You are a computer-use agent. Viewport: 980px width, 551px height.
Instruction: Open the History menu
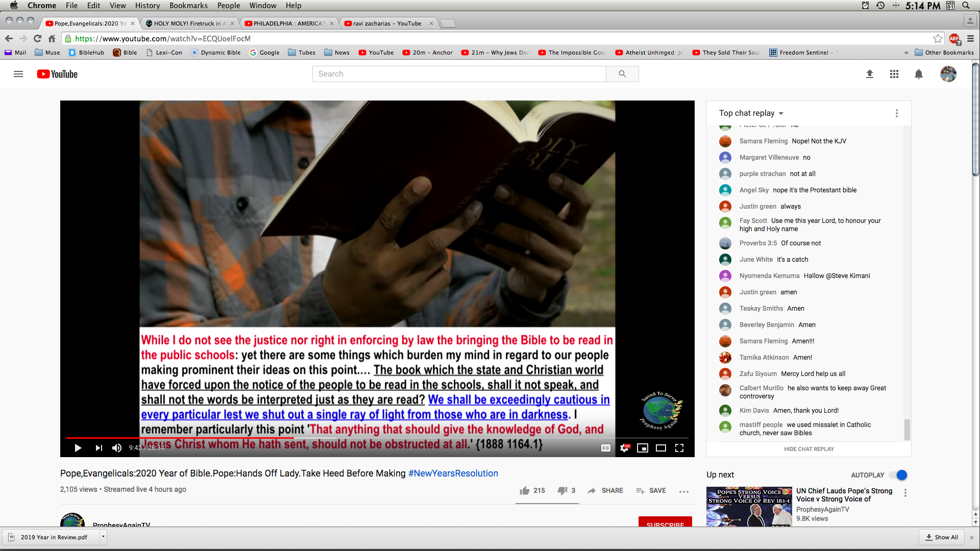[148, 6]
